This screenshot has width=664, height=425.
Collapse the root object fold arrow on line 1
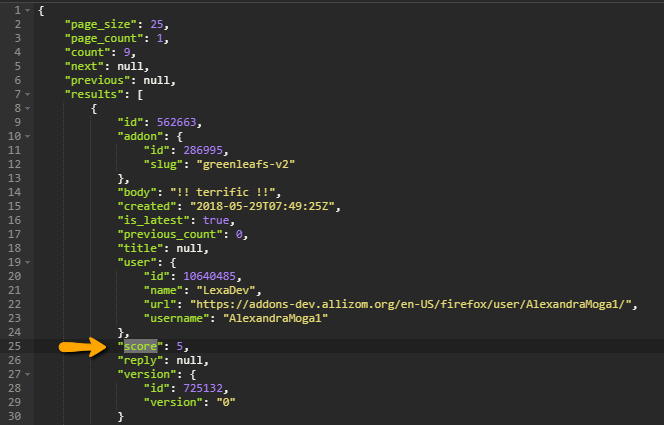point(28,10)
